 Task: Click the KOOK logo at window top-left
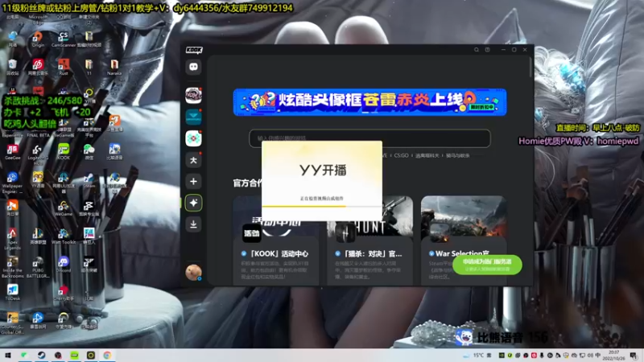click(x=194, y=50)
